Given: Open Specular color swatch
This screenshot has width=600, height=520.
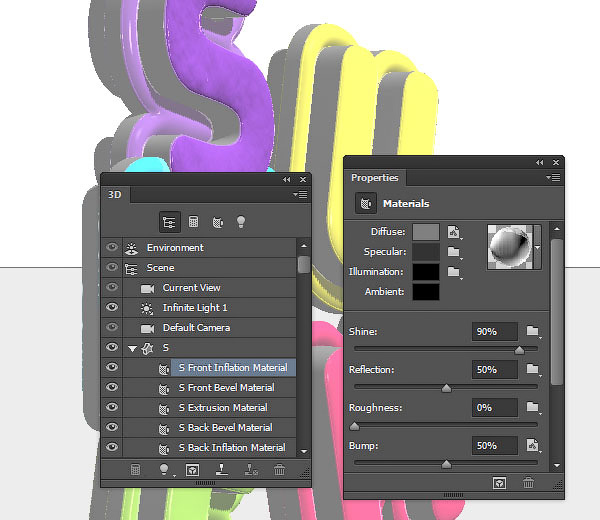Looking at the screenshot, I should pos(426,252).
